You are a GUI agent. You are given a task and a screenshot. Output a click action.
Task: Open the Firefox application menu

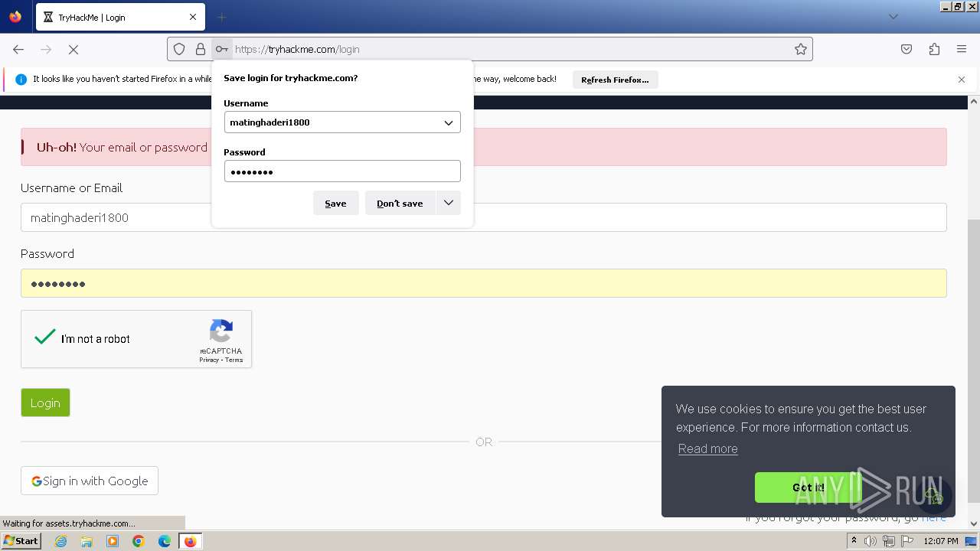click(x=962, y=49)
